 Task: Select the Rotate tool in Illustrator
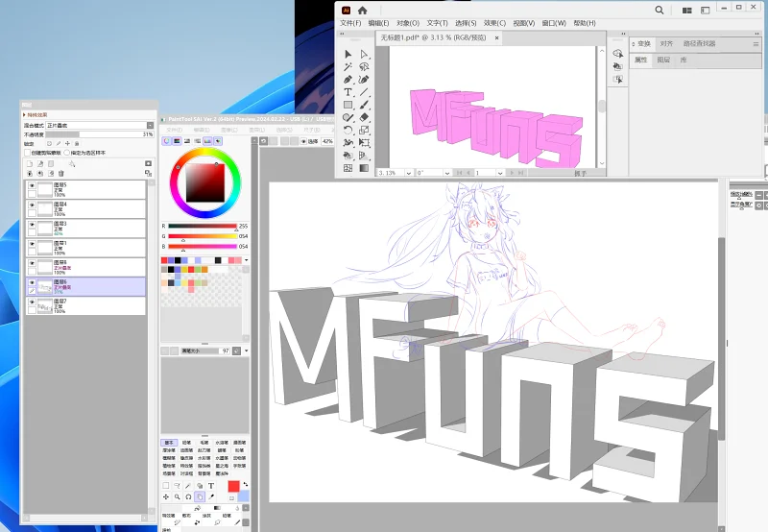(x=348, y=131)
